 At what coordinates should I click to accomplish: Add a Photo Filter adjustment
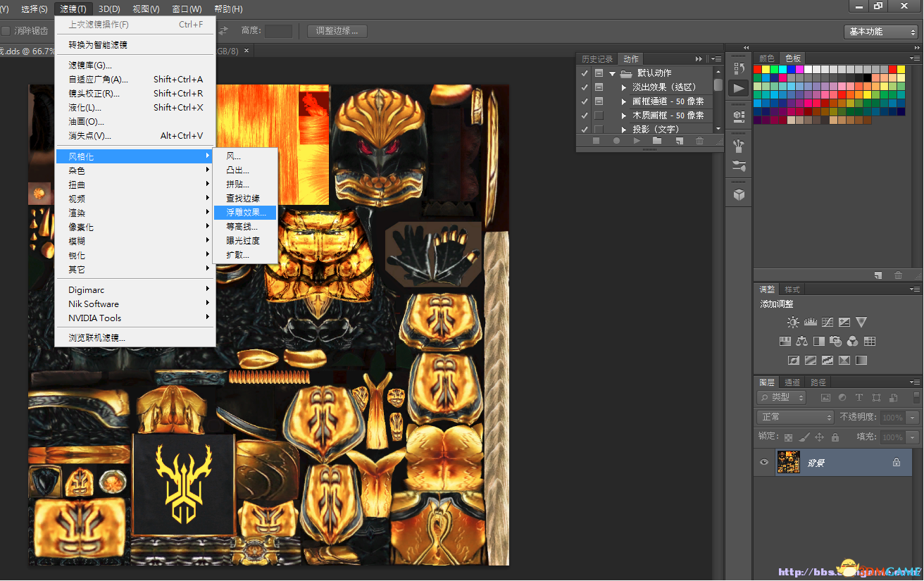pos(836,342)
